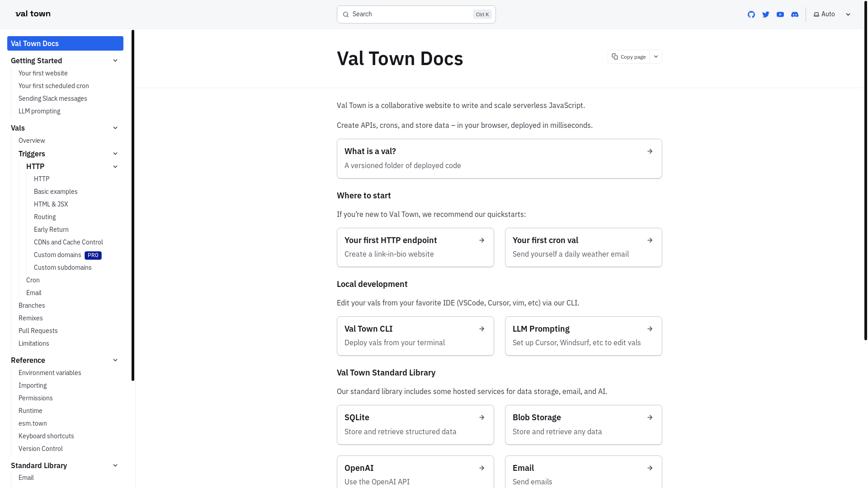This screenshot has height=488, width=868.
Task: Open the What is a val? card
Action: click(499, 159)
